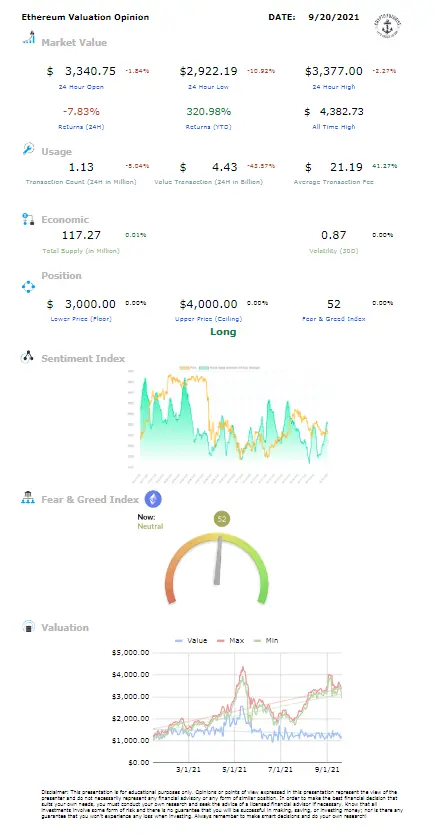Viewport: 446px width, 840px height.
Task: Click the 'Upper Price (Ceiling)' label
Action: click(x=209, y=319)
